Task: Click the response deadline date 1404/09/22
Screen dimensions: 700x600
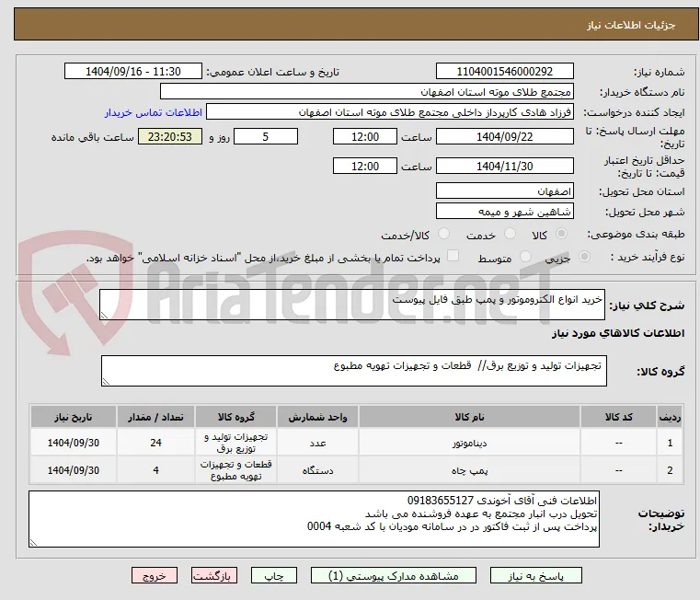Action: pyautogui.click(x=504, y=137)
